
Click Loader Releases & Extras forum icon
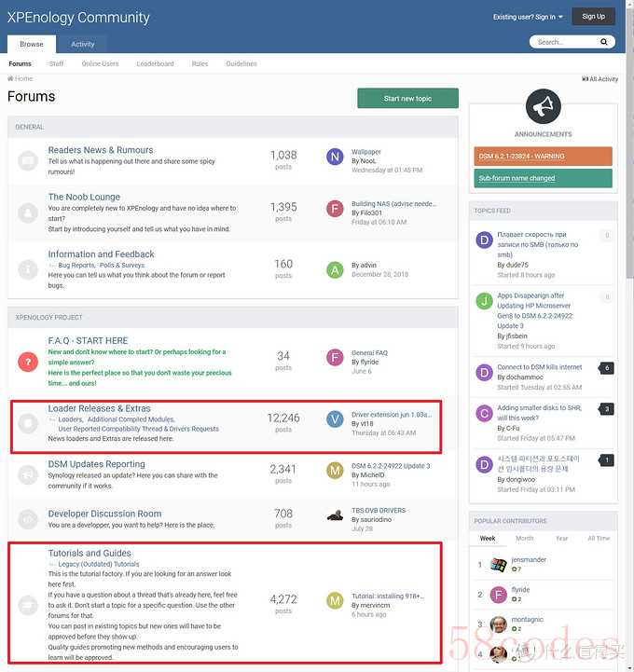click(28, 423)
